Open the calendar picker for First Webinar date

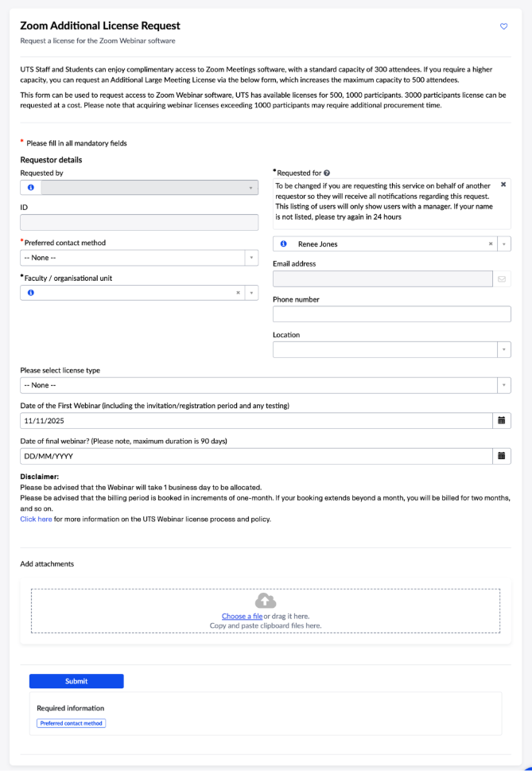(503, 420)
